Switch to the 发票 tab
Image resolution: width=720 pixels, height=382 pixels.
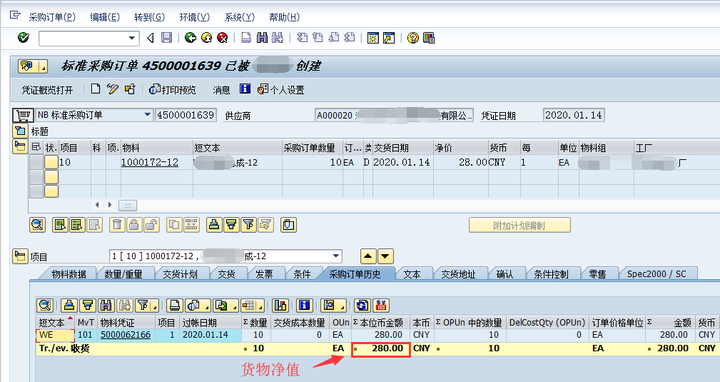click(264, 274)
